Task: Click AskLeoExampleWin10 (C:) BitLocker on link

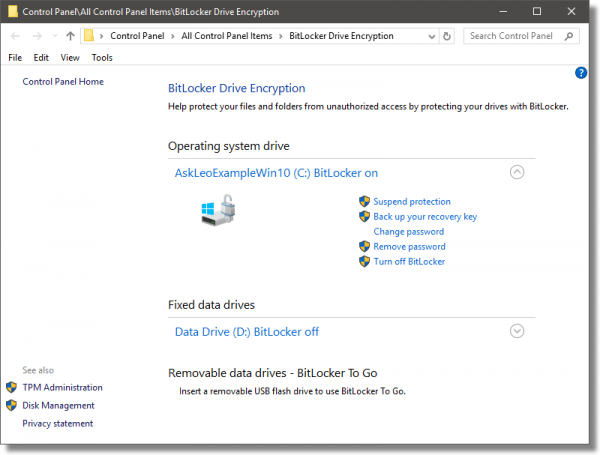Action: click(276, 173)
